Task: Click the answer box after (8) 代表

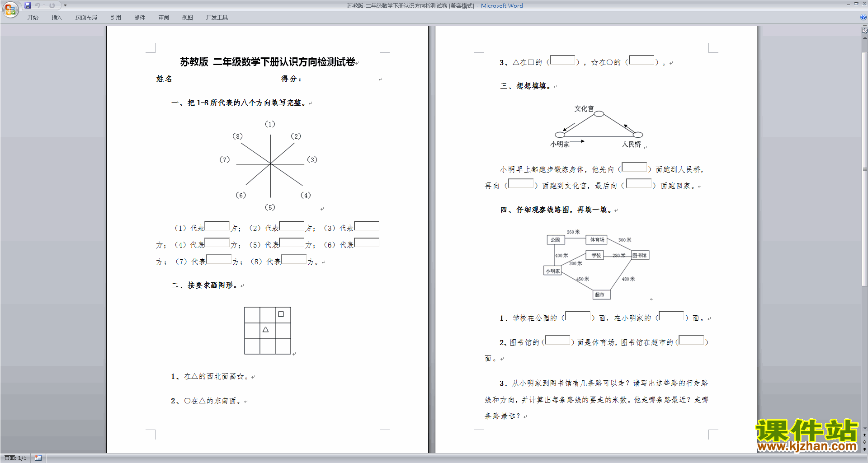Action: (294, 259)
